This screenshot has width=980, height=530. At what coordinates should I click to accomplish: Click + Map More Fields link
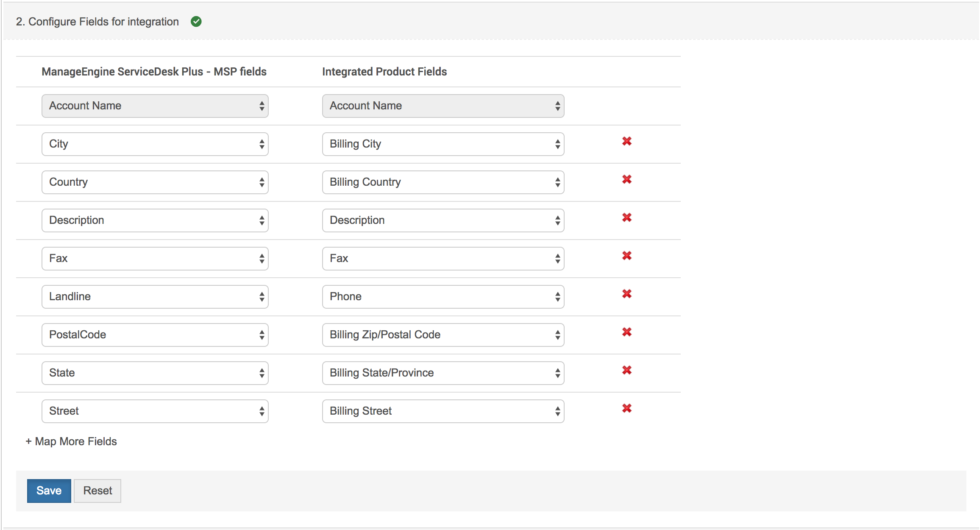click(71, 441)
